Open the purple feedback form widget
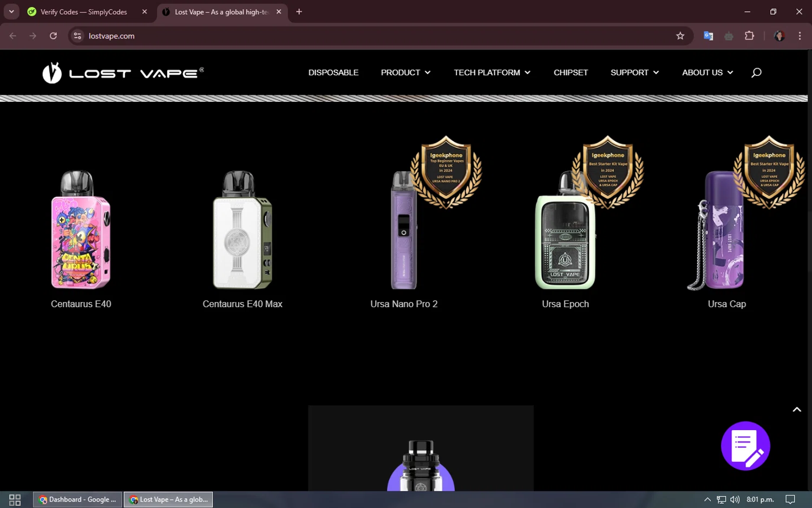The width and height of the screenshot is (812, 508). click(x=745, y=446)
